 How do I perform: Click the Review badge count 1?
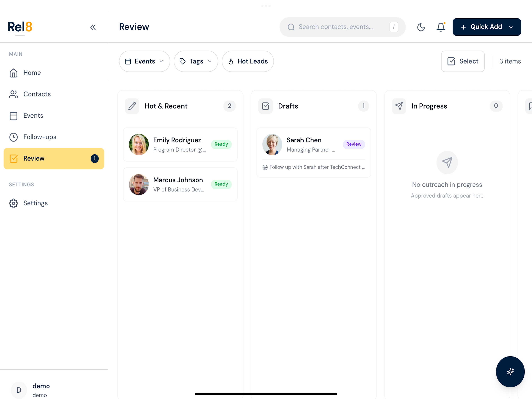pos(94,159)
